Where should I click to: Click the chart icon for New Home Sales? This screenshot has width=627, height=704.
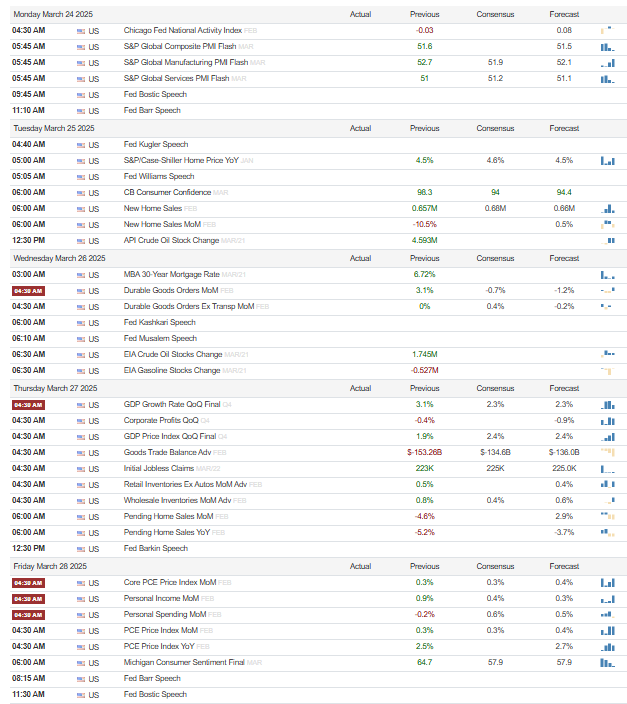click(x=607, y=209)
